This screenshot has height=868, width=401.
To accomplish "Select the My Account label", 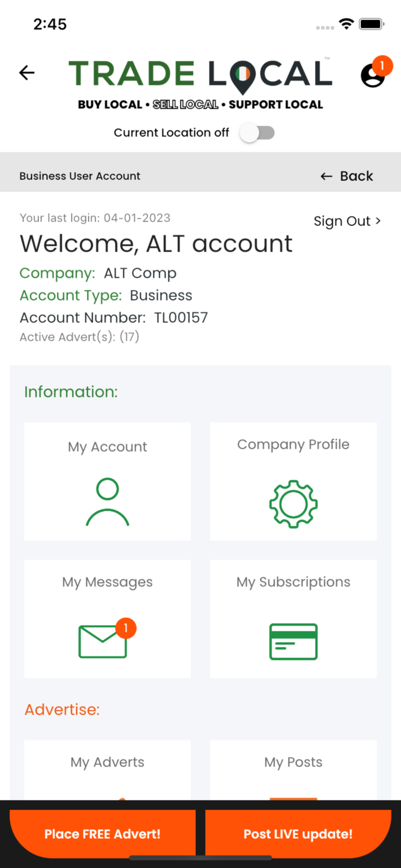I will 108,447.
